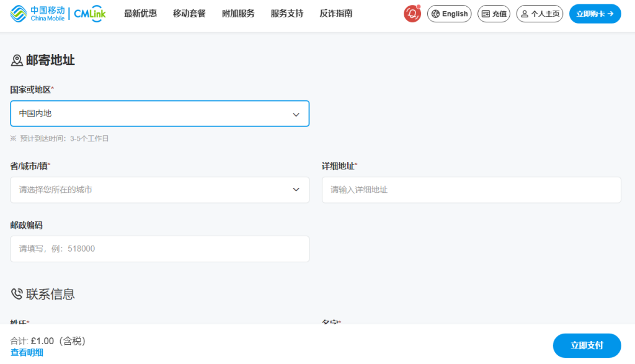Screen dimensions: 635x364
Task: Click the 立即购卡 buy card button
Action: point(595,14)
